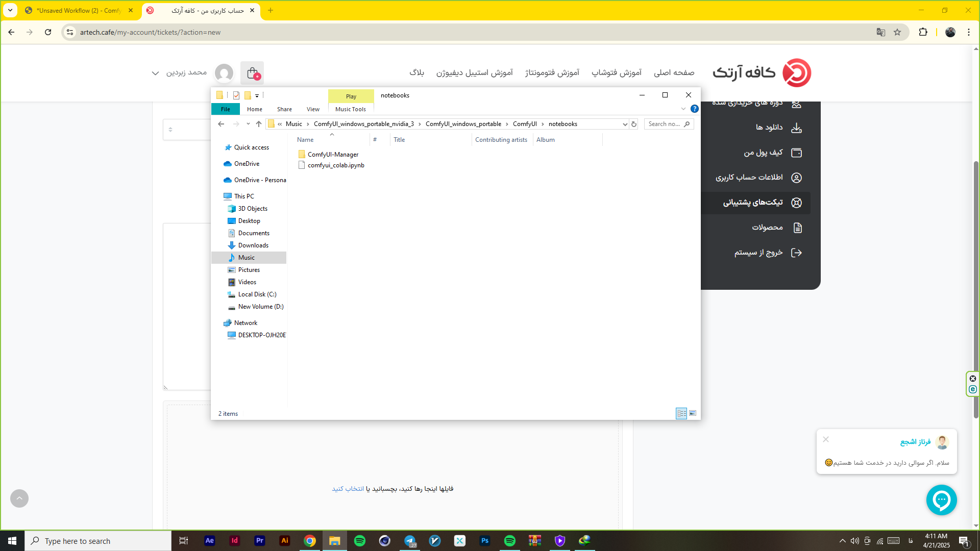This screenshot has width=980, height=551.
Task: Click the shopping cart icon in site header
Action: click(x=252, y=73)
